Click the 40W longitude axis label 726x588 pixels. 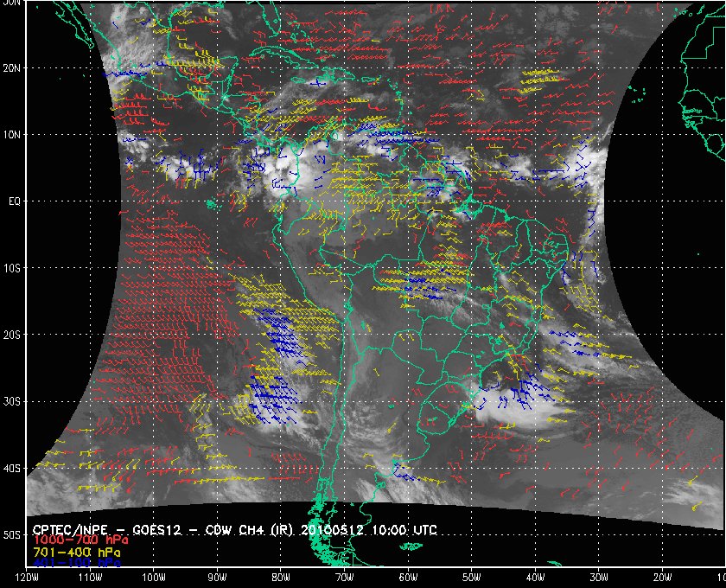tap(534, 578)
